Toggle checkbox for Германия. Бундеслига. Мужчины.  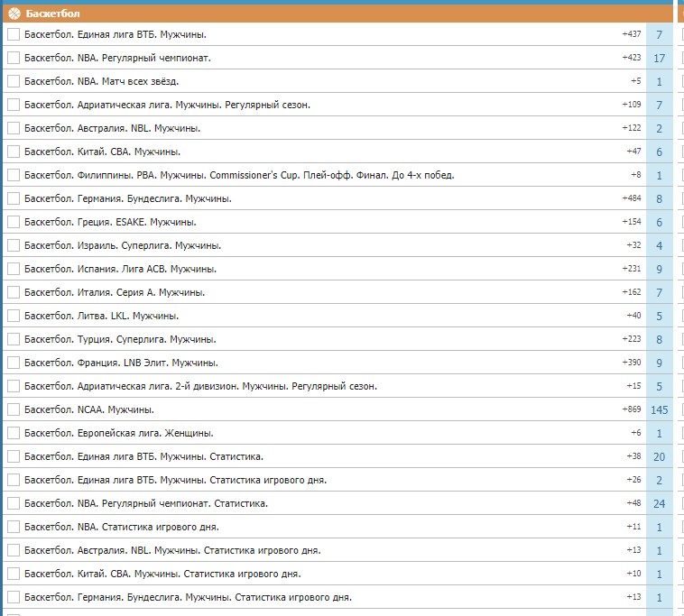coord(14,198)
